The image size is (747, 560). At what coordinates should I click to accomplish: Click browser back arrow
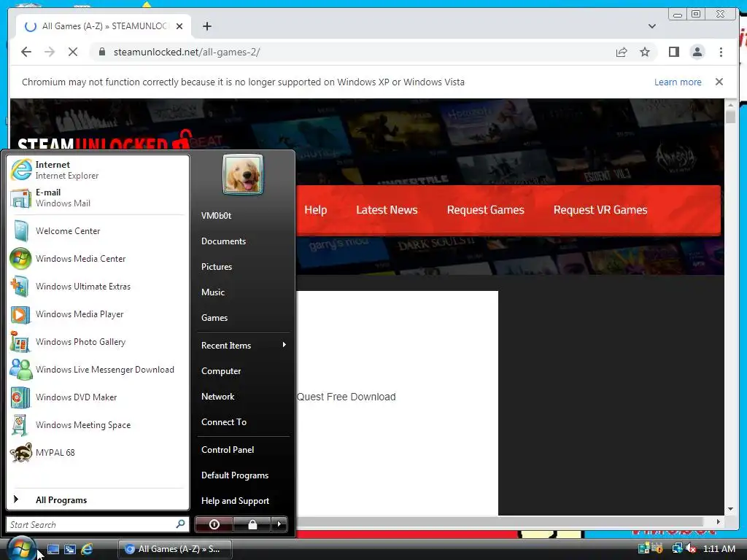point(26,52)
